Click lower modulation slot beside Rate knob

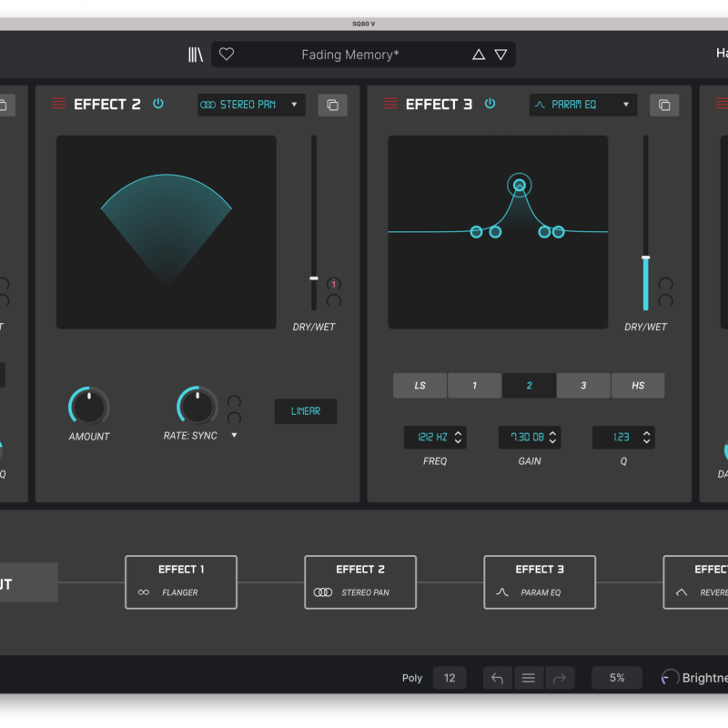click(x=234, y=419)
